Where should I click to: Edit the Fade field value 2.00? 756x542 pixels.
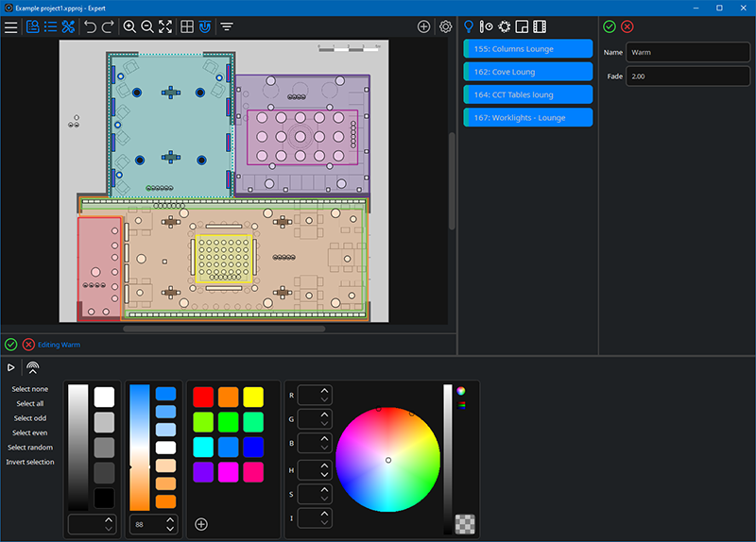click(688, 76)
